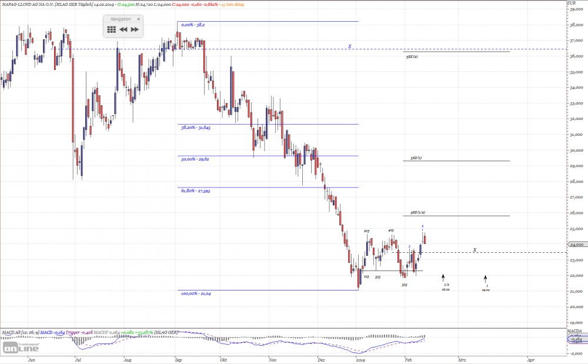This screenshot has height=364, width=588.
Task: Click the 19,000 price axis label
Action: pyautogui.click(x=576, y=323)
